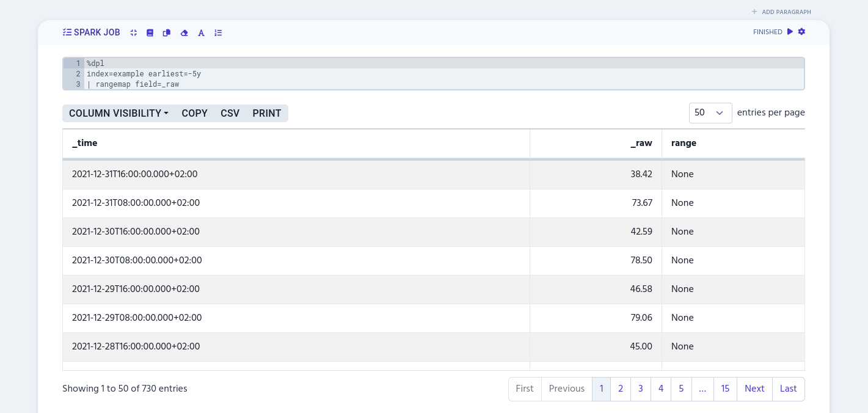This screenshot has height=413, width=868.
Task: Open the Column Visibility dropdown
Action: [118, 113]
